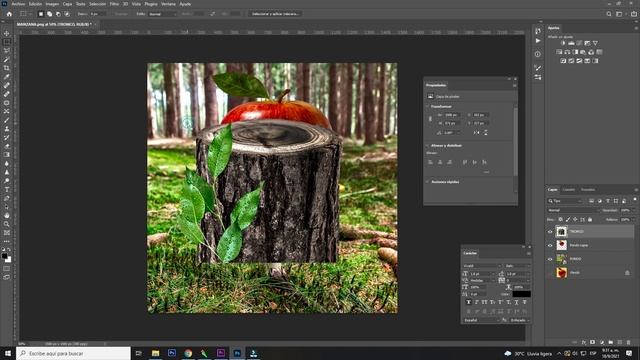Image resolution: width=640 pixels, height=360 pixels.
Task: Select the Zoom tool in the toolbar
Action: [7, 224]
